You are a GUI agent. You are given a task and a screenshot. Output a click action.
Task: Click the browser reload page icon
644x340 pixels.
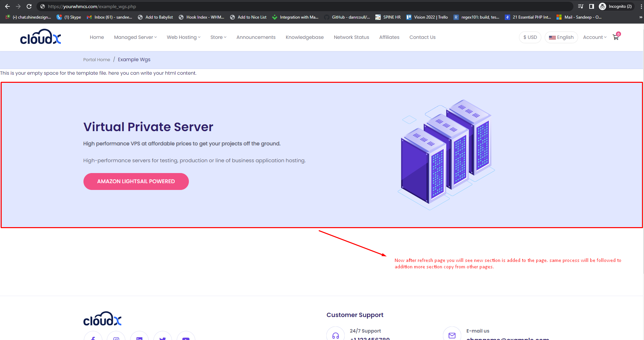[x=29, y=6]
